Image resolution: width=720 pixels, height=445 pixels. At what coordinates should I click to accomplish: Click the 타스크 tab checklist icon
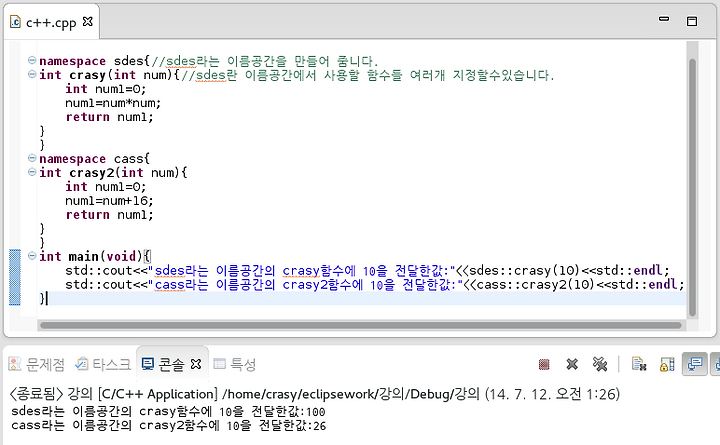click(x=82, y=364)
